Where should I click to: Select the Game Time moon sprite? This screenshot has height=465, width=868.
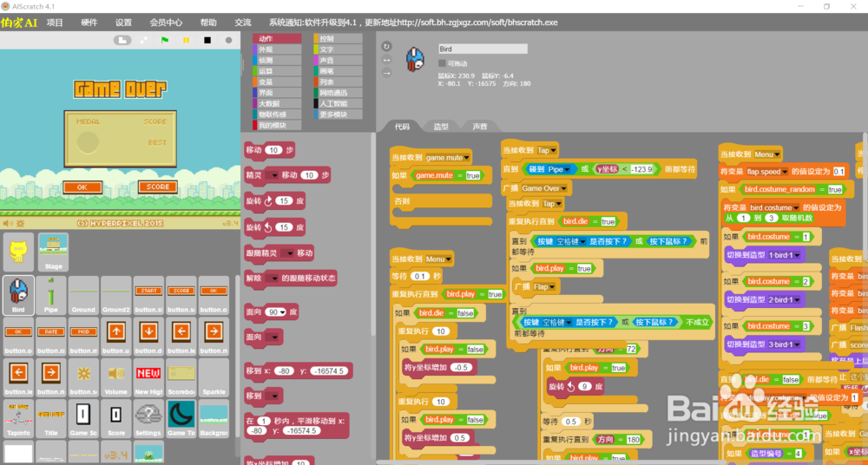(181, 418)
